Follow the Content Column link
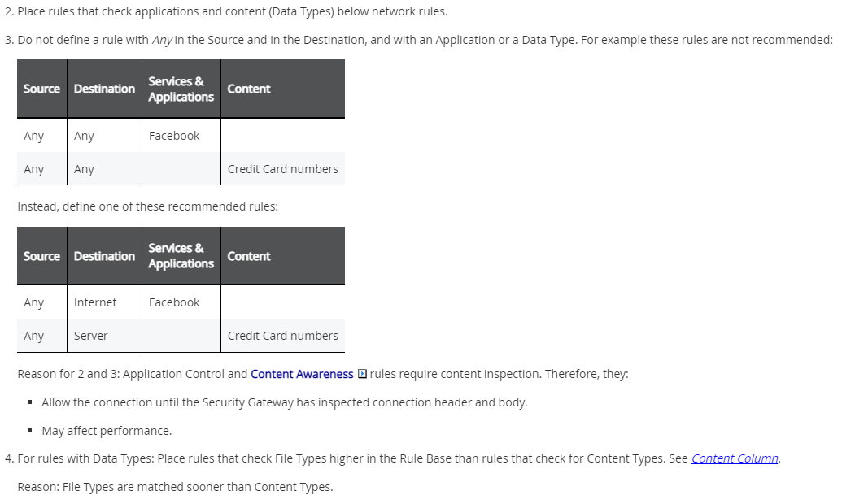The image size is (842, 504). tap(735, 458)
